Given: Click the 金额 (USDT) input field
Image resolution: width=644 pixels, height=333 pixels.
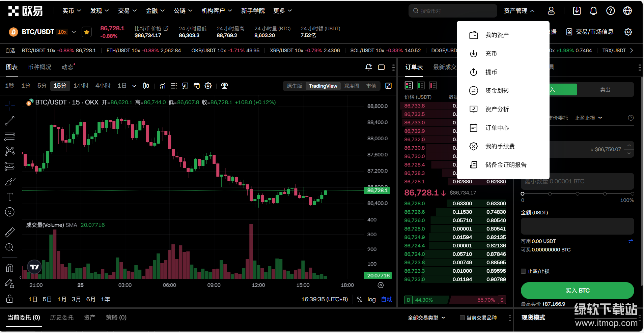Looking at the screenshot, I should click(x=577, y=226).
